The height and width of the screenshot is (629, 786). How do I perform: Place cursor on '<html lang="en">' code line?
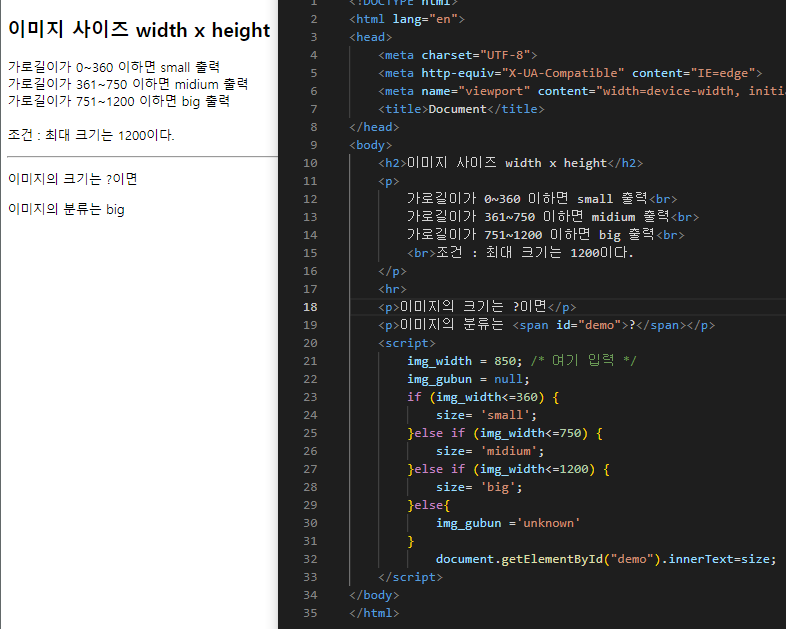point(407,19)
